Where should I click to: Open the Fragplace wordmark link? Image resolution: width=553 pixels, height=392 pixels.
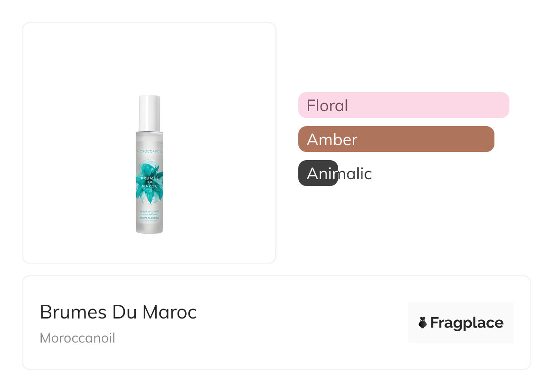click(466, 323)
